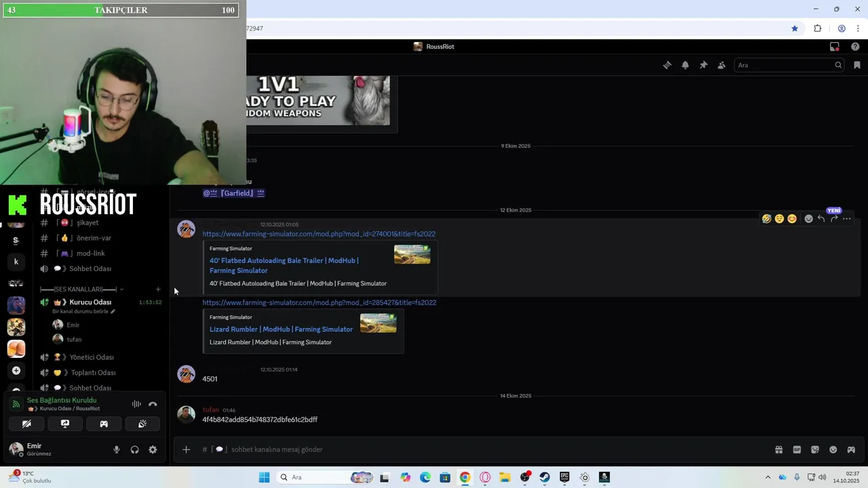This screenshot has height=488, width=868.
Task: Open the Lizard Rumbler embed thumbnail
Action: (378, 323)
